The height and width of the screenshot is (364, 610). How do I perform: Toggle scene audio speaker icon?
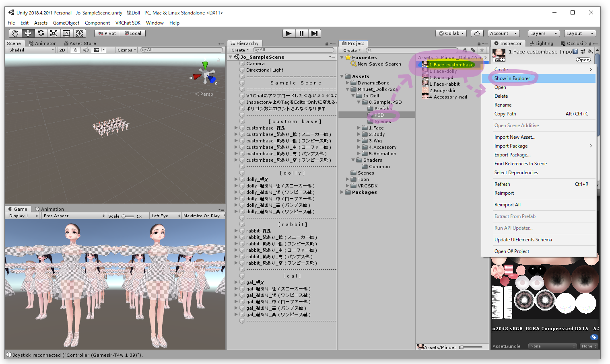86,50
